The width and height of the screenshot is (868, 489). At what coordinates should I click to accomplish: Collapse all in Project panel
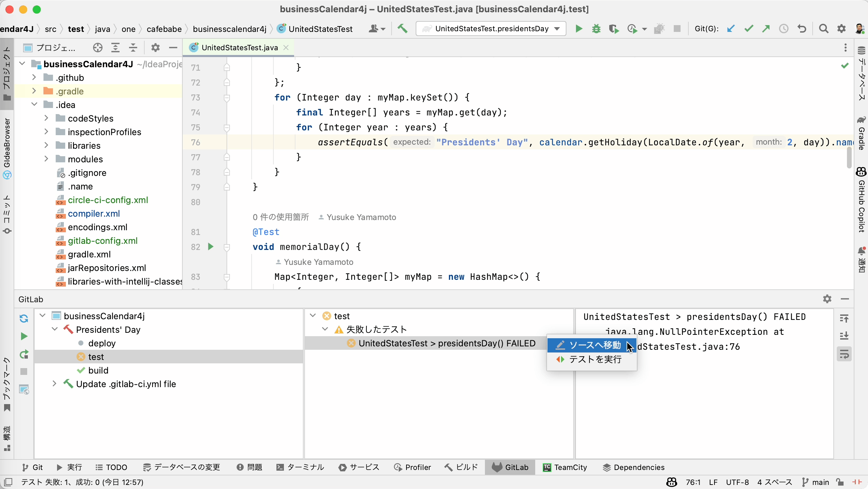click(133, 48)
